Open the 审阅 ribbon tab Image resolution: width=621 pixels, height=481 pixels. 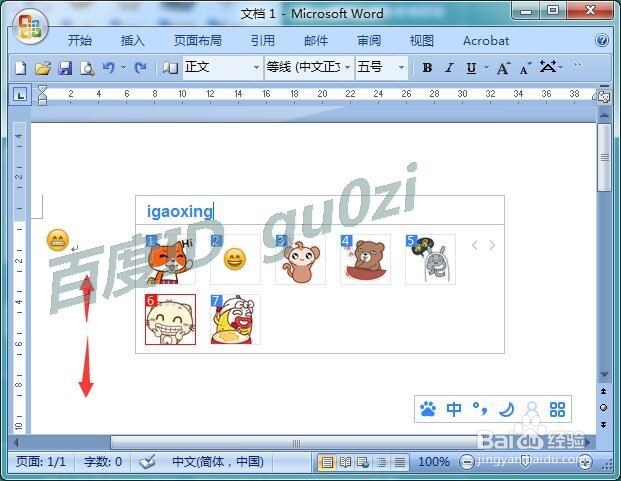369,40
